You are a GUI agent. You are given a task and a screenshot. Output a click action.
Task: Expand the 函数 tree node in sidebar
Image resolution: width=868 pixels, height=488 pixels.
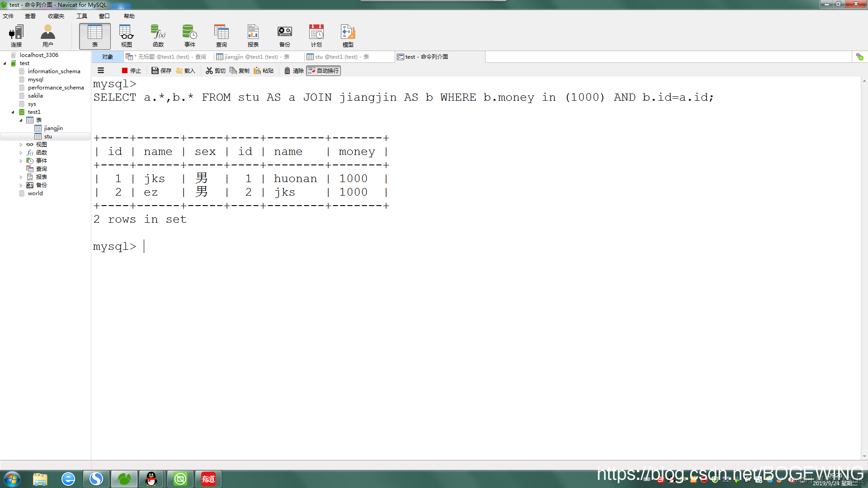click(x=21, y=153)
